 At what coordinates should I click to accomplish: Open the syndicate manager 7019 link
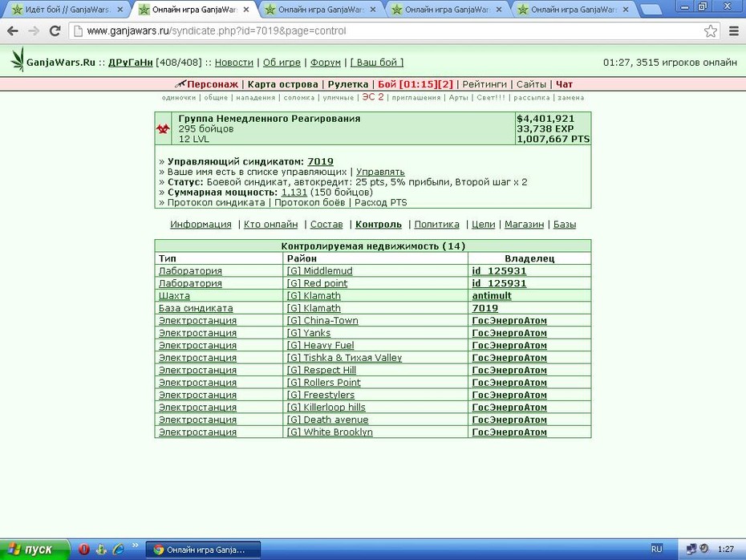[320, 161]
